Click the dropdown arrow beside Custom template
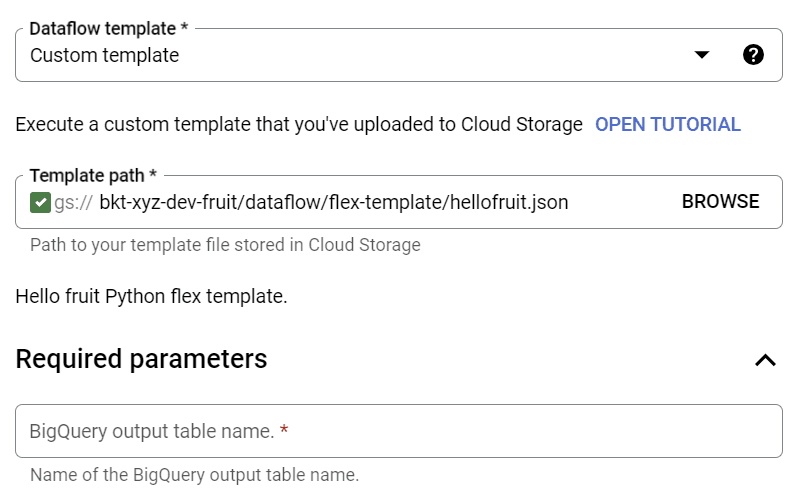This screenshot has height=501, width=803. [702, 54]
